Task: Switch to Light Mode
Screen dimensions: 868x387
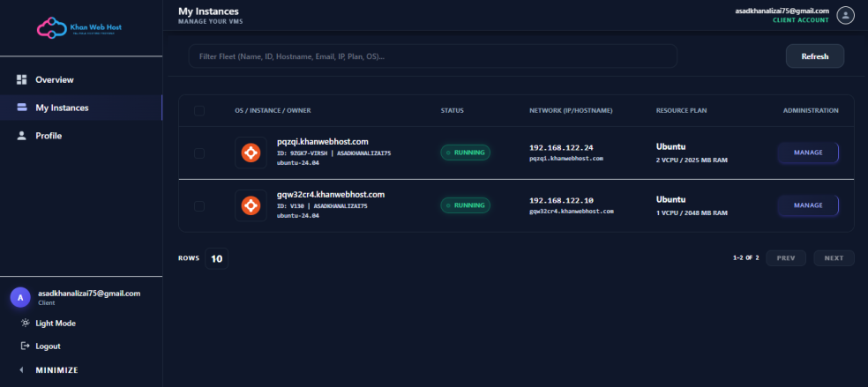Action: [55, 323]
